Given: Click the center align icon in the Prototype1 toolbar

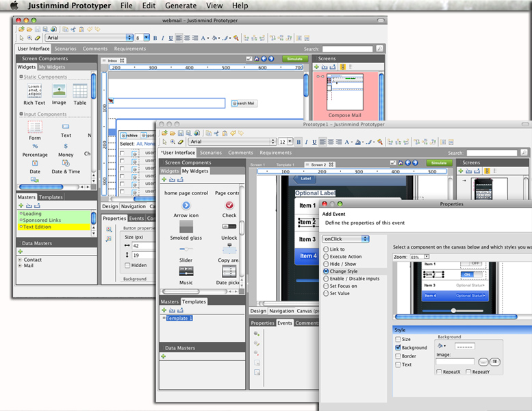Looking at the screenshot, I should coord(331,142).
